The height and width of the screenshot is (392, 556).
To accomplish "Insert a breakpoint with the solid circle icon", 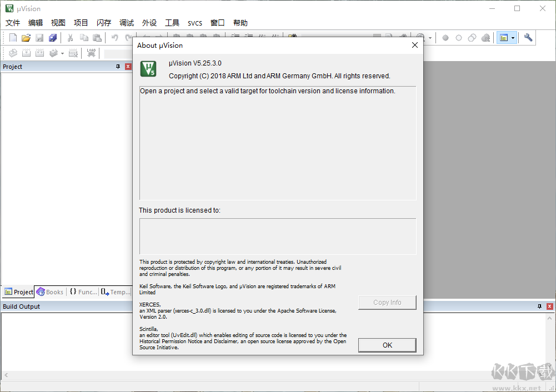I will (445, 38).
